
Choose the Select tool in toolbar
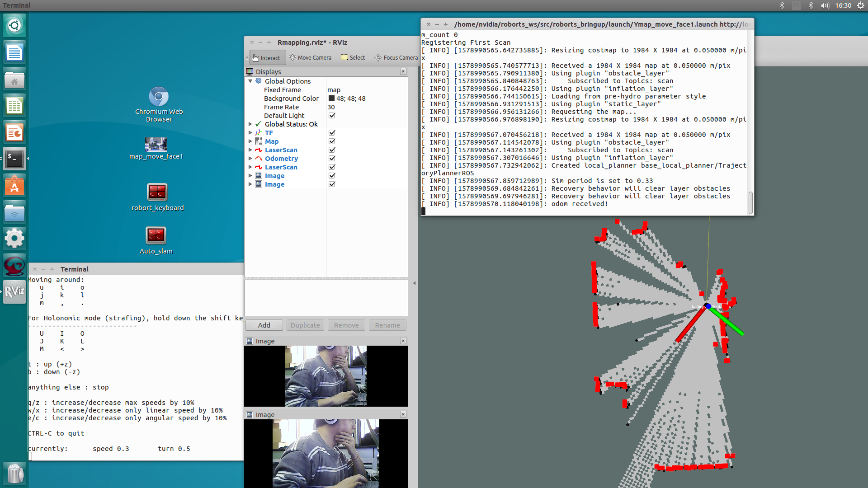(x=353, y=58)
